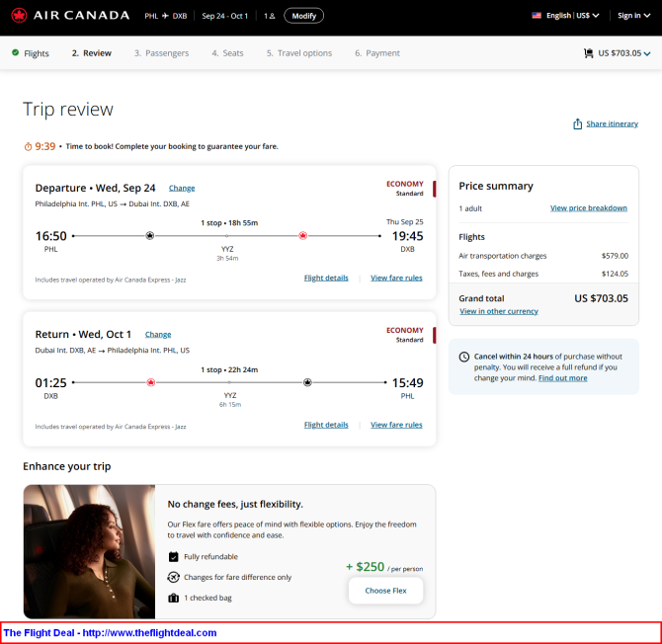
Task: Change the departure flight on Sep 24
Action: point(182,189)
